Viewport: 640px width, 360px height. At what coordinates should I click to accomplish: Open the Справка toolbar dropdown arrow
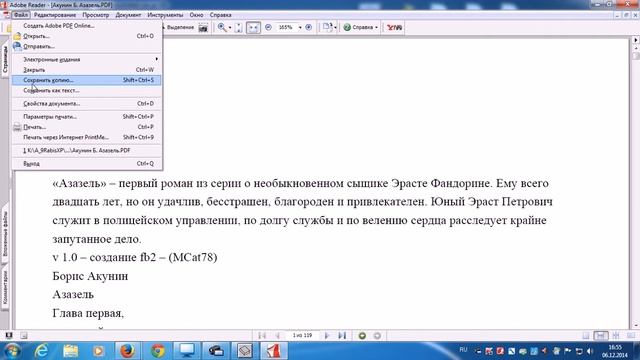376,28
